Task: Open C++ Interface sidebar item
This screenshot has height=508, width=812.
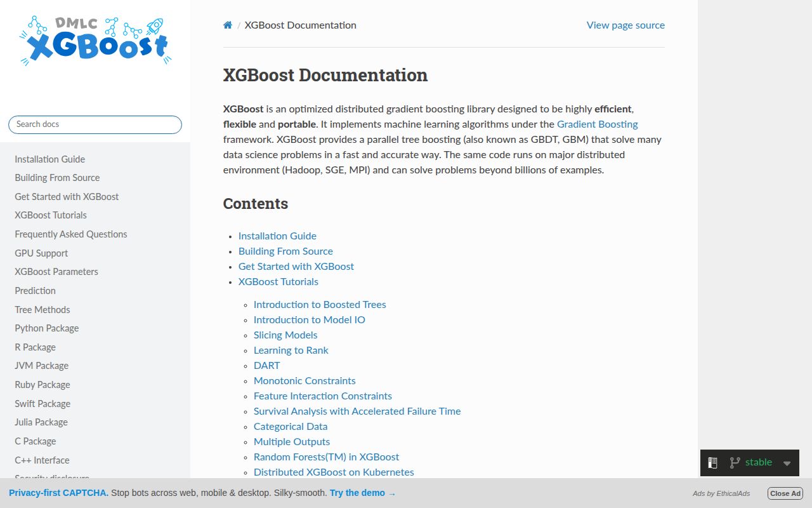Action: pos(42,460)
